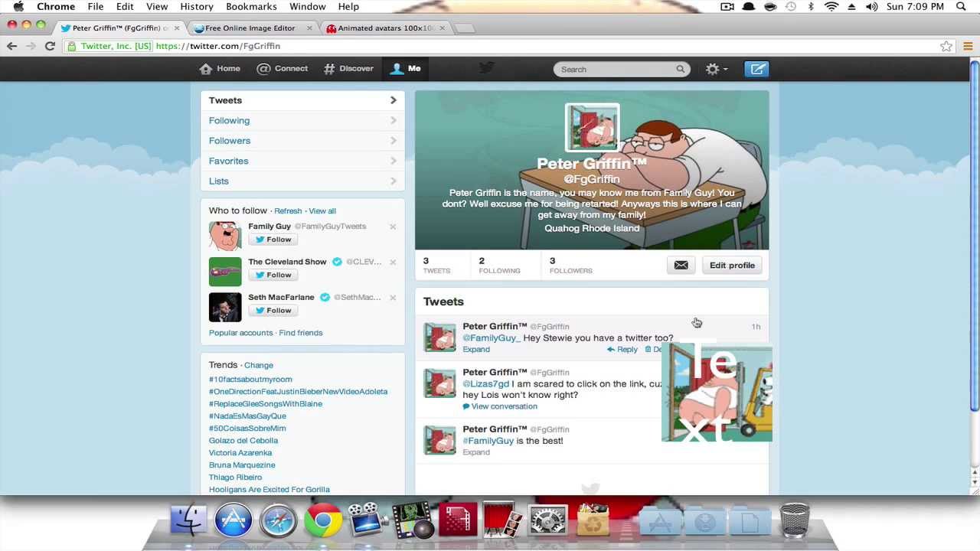Open the Following list in the sidebar
980x551 pixels.
(x=302, y=120)
